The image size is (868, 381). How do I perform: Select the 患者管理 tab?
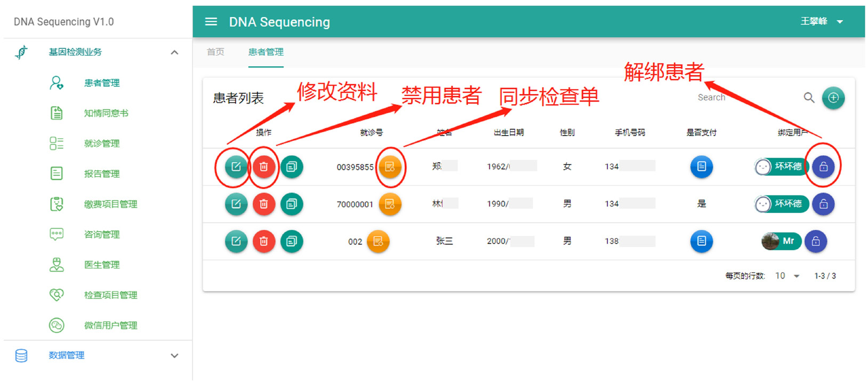click(x=266, y=52)
